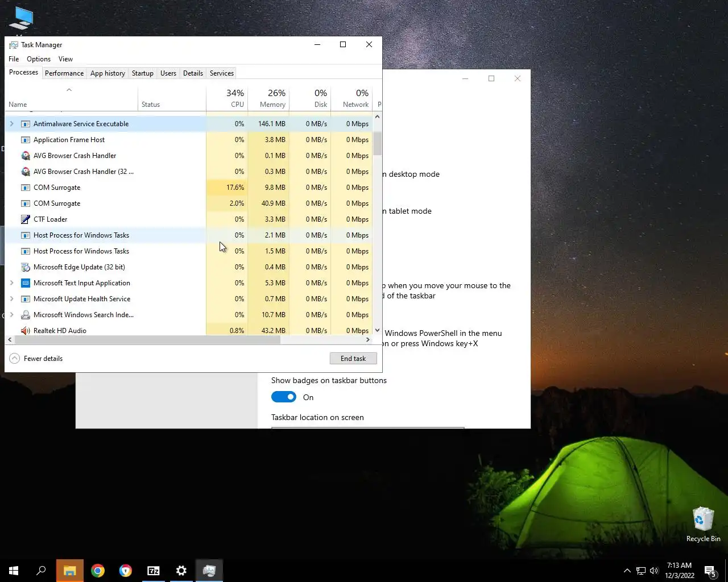Open the Options menu in Task Manager
The image size is (728, 582).
coord(39,59)
